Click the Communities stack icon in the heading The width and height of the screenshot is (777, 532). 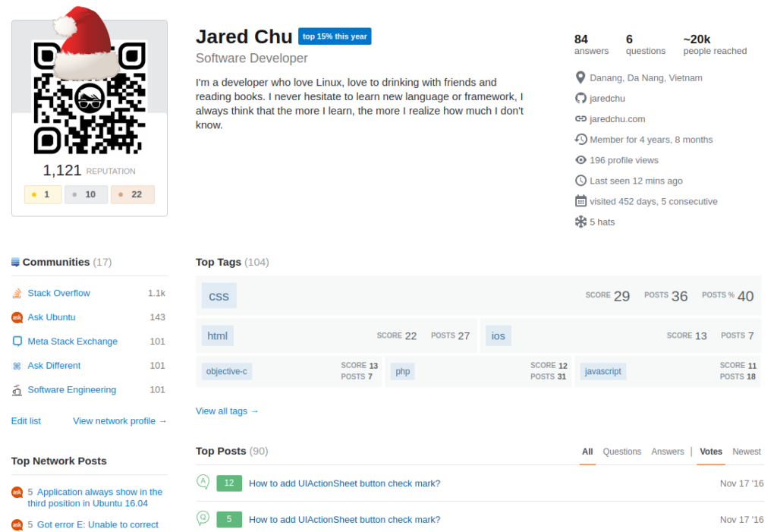click(x=15, y=263)
